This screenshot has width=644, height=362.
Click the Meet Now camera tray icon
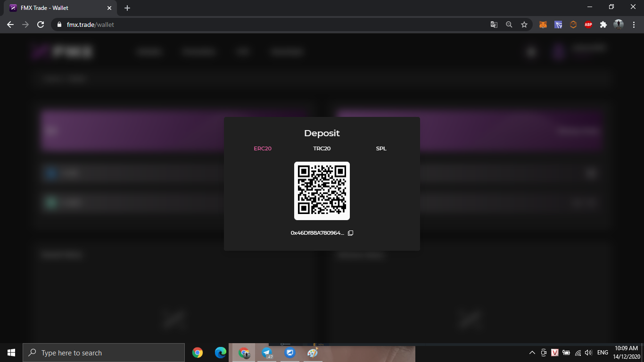[544, 353]
